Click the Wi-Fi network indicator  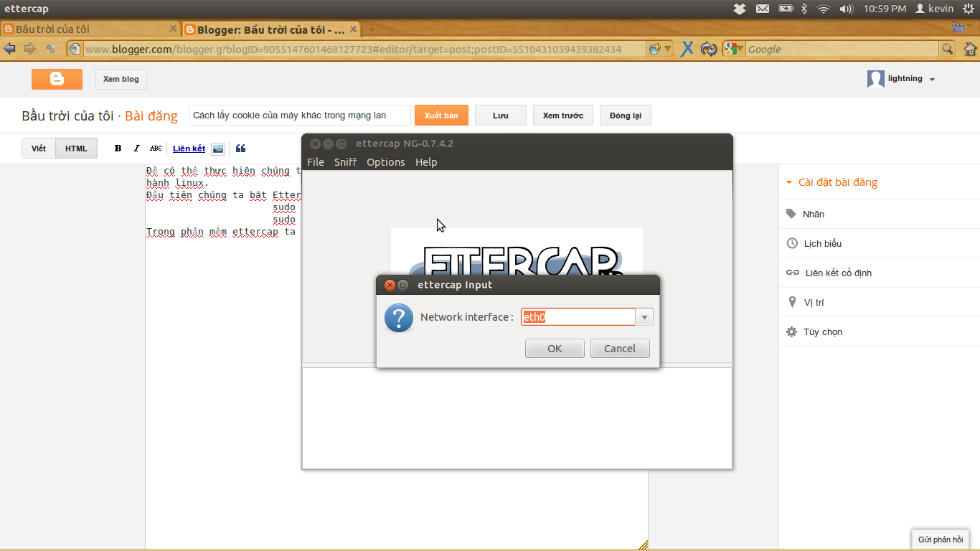click(x=824, y=9)
